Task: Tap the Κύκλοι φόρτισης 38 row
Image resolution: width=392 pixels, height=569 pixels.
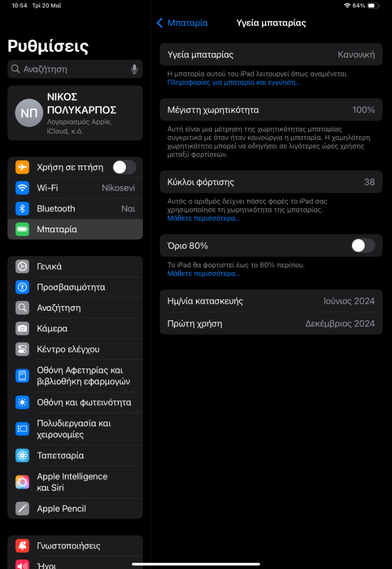Action: point(271,182)
